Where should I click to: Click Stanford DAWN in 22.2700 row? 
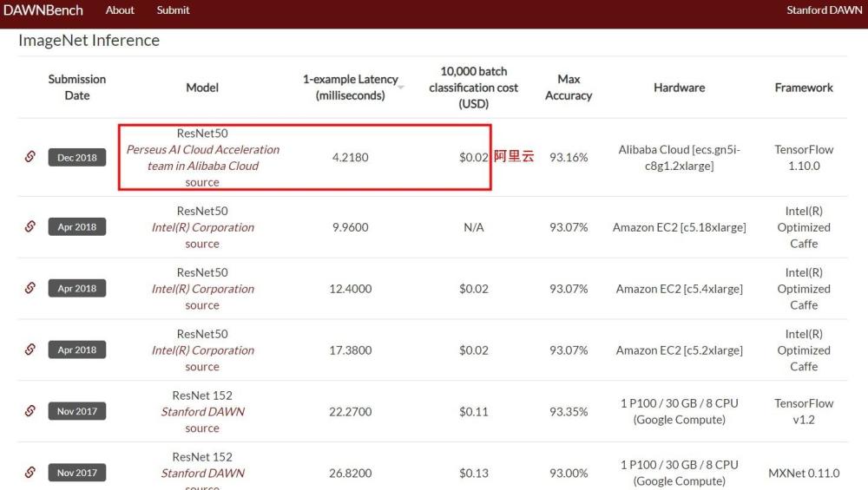tap(202, 411)
